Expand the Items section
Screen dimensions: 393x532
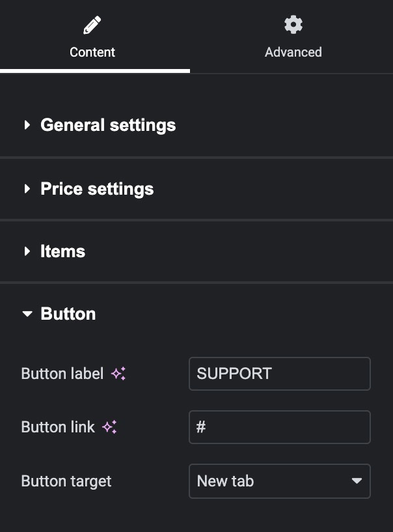[62, 251]
